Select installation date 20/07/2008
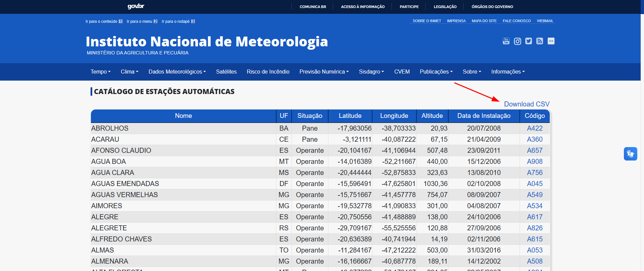 pos(484,128)
